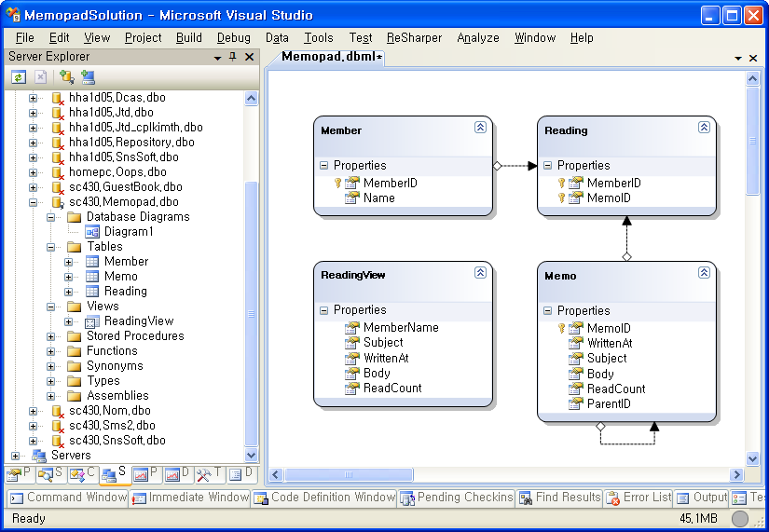Open the Project menu
Viewport: 769px width, 532px height.
click(143, 38)
